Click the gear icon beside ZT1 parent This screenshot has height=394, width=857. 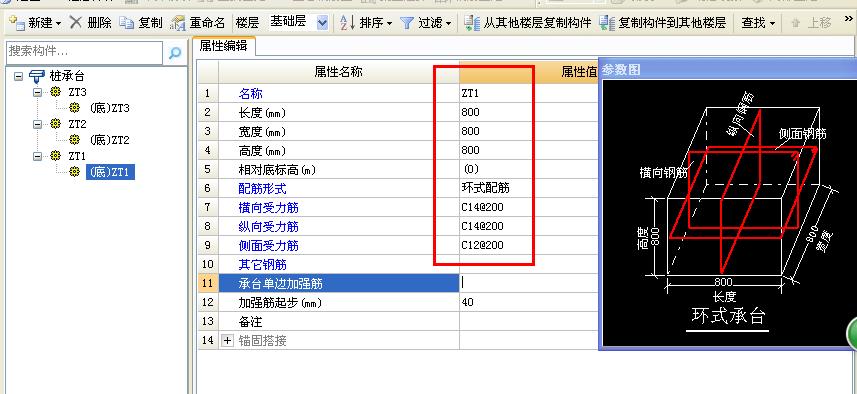[x=55, y=156]
